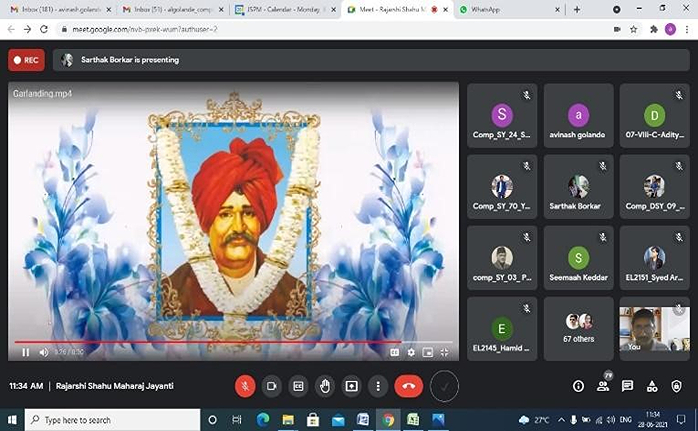Close the WhatsApp tab

point(557,9)
